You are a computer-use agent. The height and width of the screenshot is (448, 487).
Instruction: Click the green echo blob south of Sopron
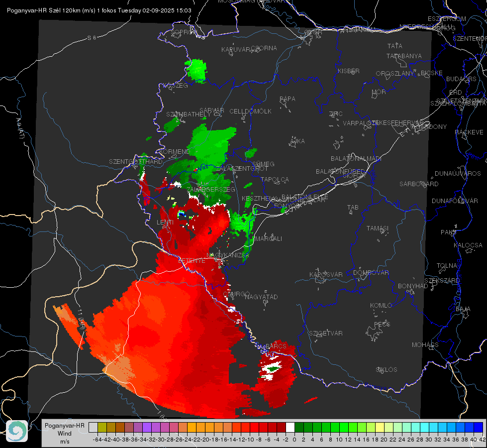click(196, 71)
